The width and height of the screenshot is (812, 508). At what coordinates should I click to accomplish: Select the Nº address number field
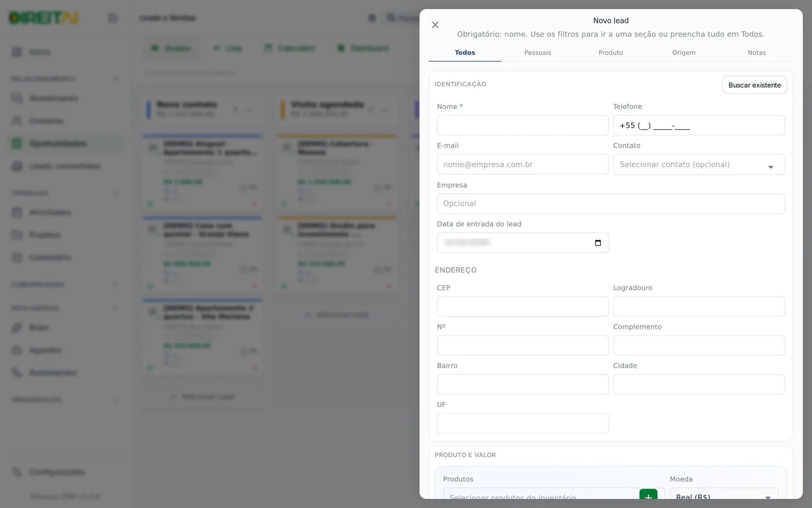[x=523, y=345]
